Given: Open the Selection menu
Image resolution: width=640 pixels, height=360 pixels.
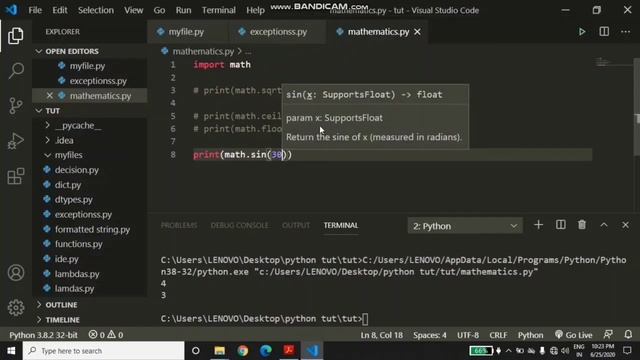Looking at the screenshot, I should pyautogui.click(x=96, y=10).
